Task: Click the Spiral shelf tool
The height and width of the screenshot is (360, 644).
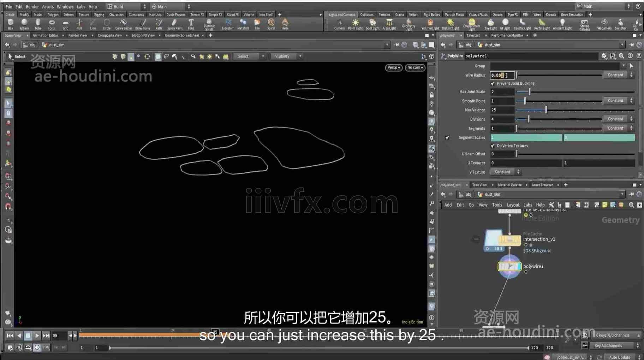Action: [x=271, y=24]
